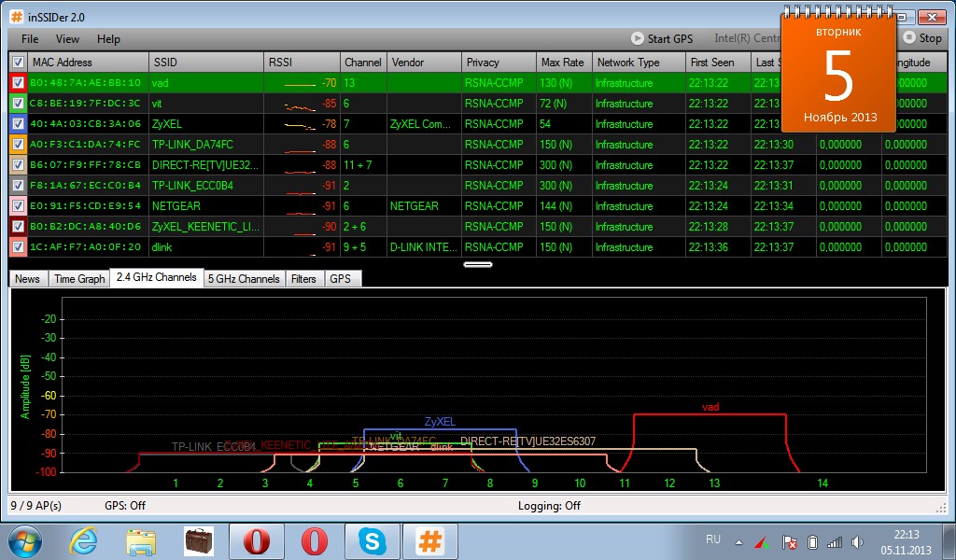Select the inSSIDer taskbar button
The height and width of the screenshot is (560, 956).
(430, 541)
